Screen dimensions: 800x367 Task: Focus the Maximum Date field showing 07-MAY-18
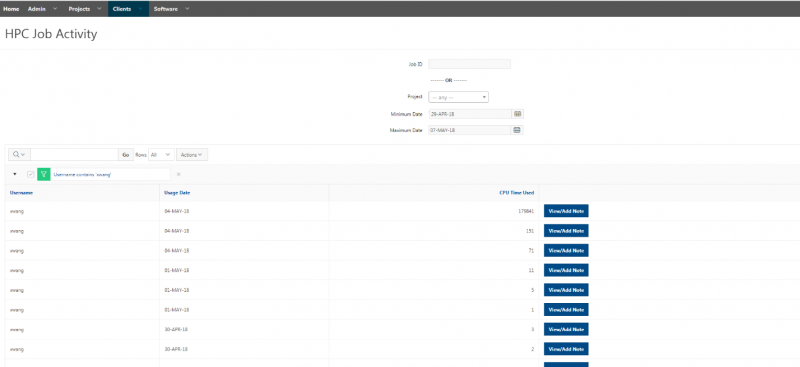point(469,130)
